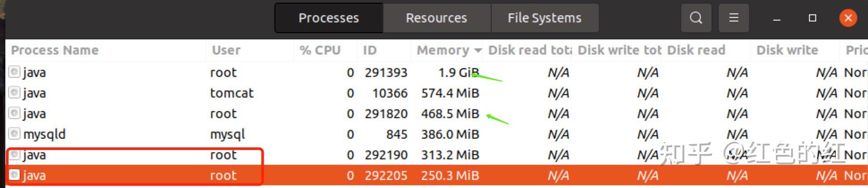Click the icon of java process 292190

15,154
